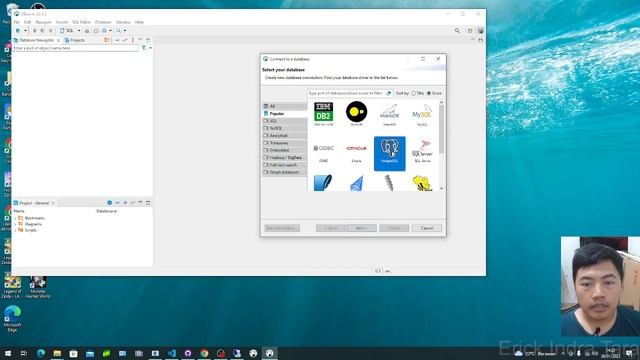Image resolution: width=640 pixels, height=360 pixels.
Task: Select Sort by Title radio button
Action: 413,93
